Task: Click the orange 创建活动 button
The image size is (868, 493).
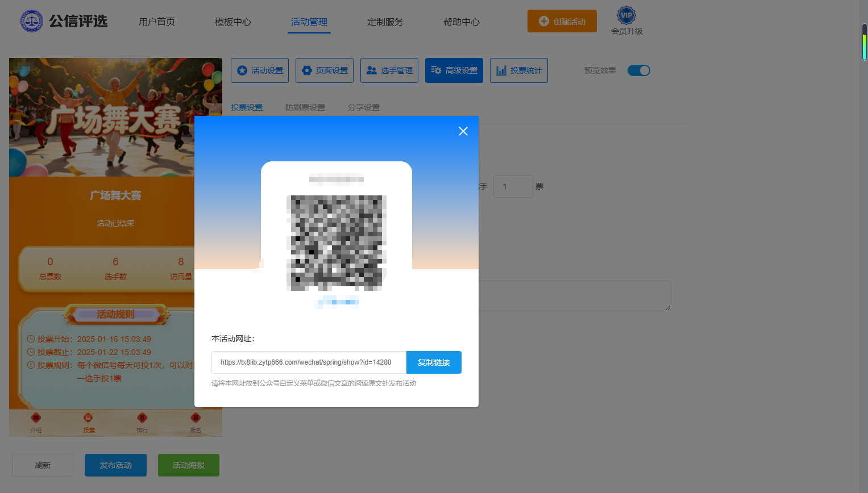Action: tap(562, 21)
